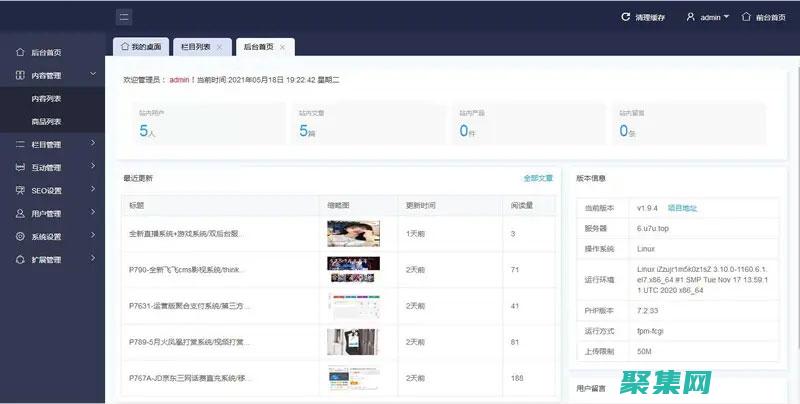Viewport: 800px width, 404px height.
Task: Switch to the 我的桌面 tab
Action: coord(139,47)
